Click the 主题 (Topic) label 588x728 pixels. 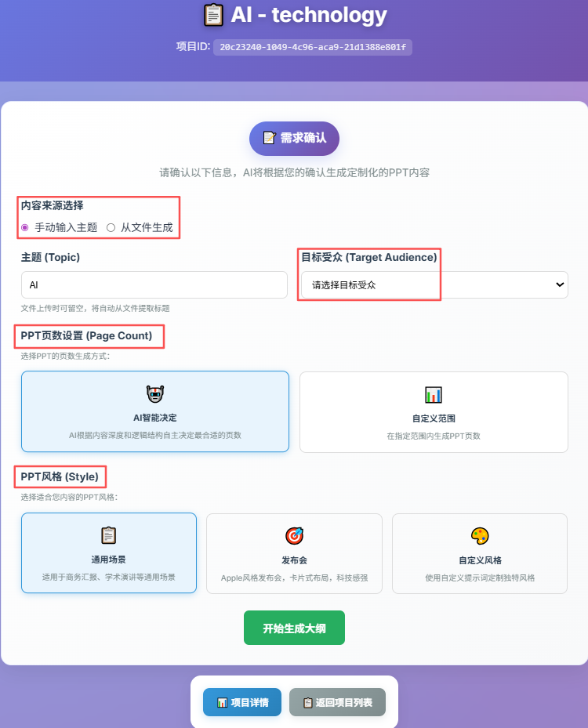50,257
